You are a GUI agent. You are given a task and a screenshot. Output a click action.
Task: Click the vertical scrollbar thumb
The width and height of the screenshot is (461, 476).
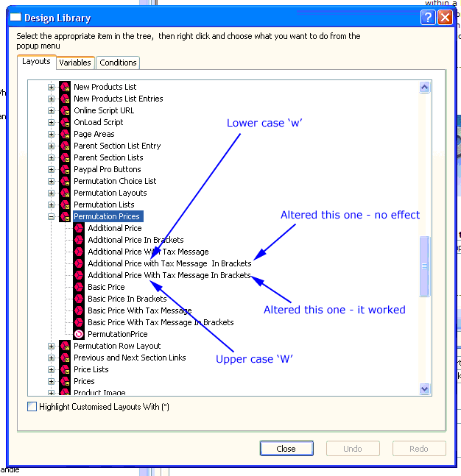pyautogui.click(x=424, y=266)
